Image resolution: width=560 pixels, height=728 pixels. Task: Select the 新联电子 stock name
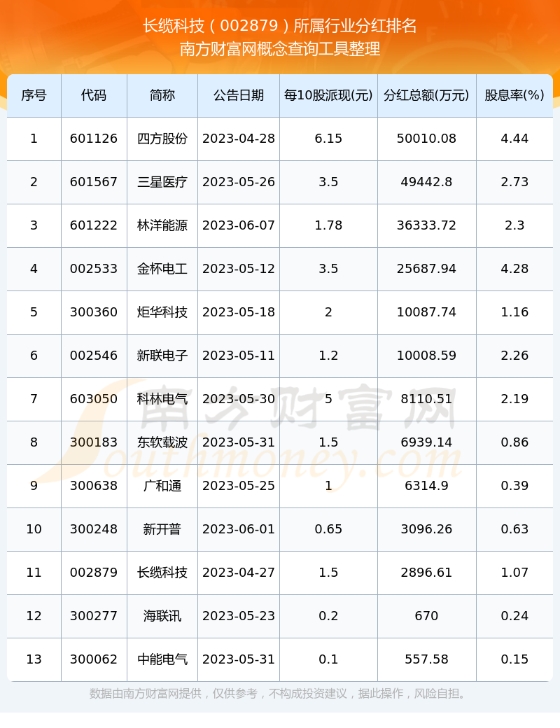162,356
